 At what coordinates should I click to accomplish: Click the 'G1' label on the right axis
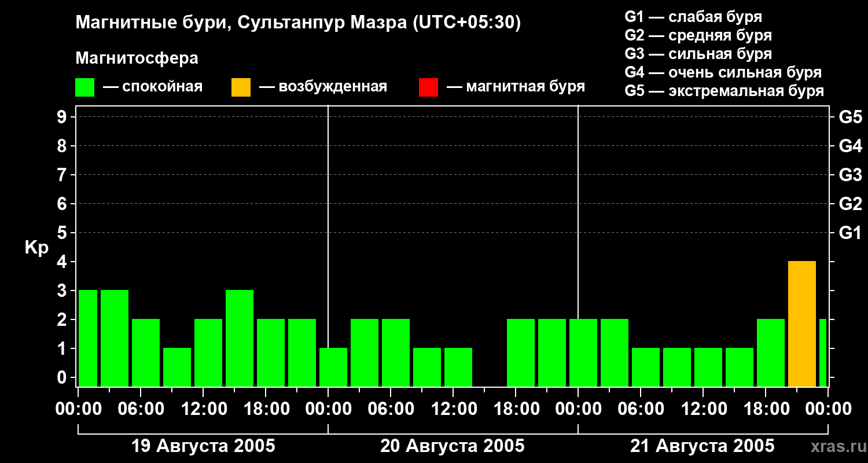(x=851, y=233)
